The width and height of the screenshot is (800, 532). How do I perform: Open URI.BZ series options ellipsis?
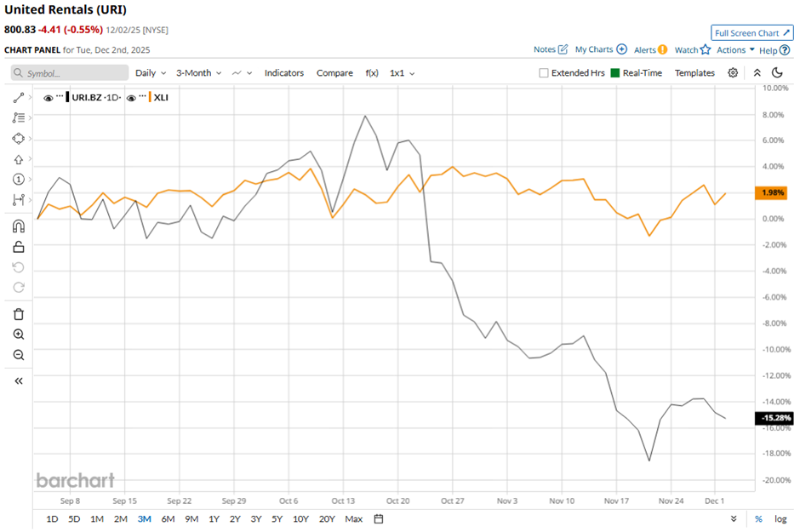pos(60,96)
